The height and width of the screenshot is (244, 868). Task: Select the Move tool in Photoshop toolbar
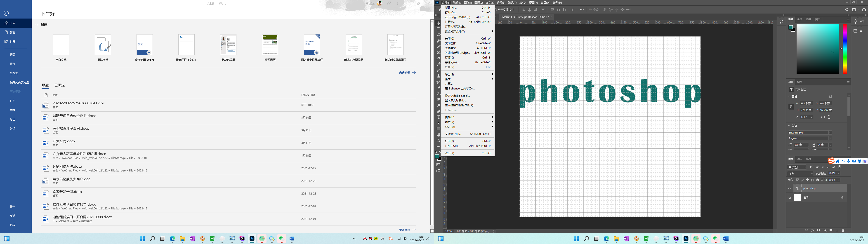pos(438,23)
